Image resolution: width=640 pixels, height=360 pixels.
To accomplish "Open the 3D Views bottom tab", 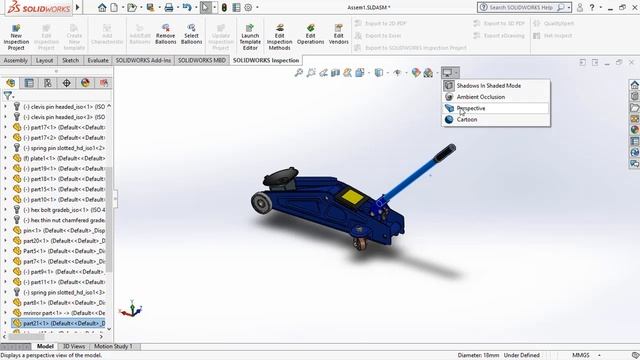I will click(x=73, y=347).
